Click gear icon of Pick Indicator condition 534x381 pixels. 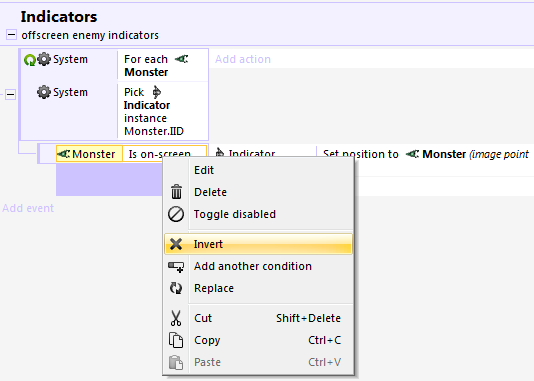click(44, 92)
